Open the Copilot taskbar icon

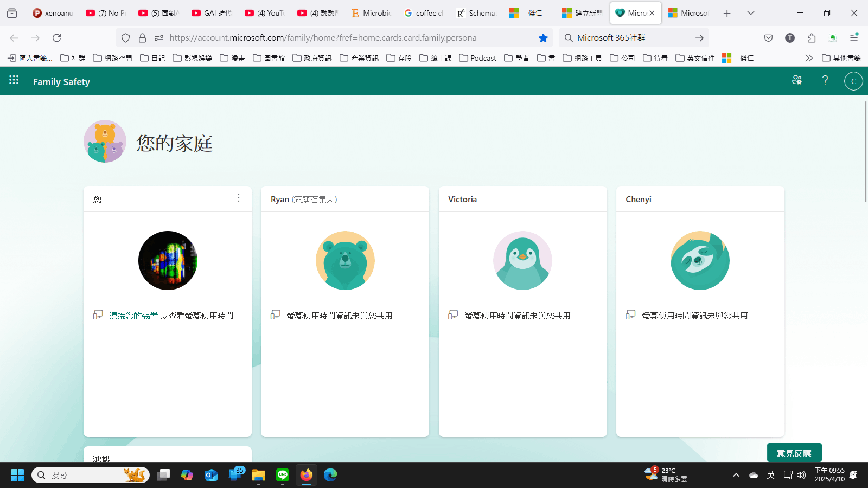pos(187,475)
